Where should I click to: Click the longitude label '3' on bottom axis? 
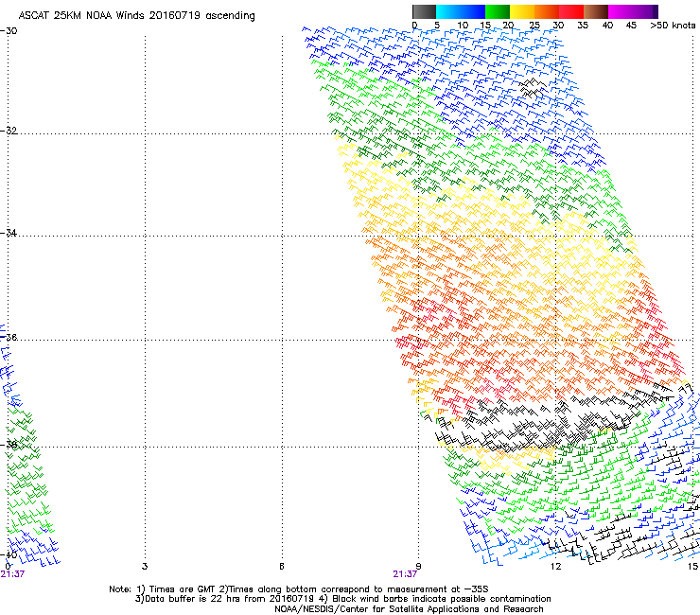coord(145,567)
